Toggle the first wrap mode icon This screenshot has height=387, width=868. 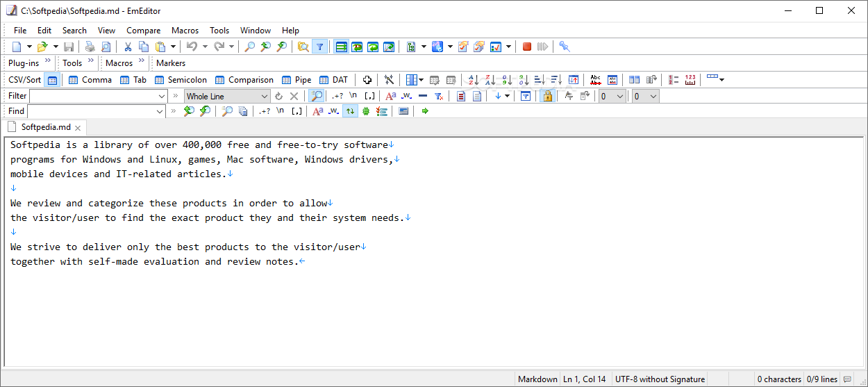click(341, 47)
